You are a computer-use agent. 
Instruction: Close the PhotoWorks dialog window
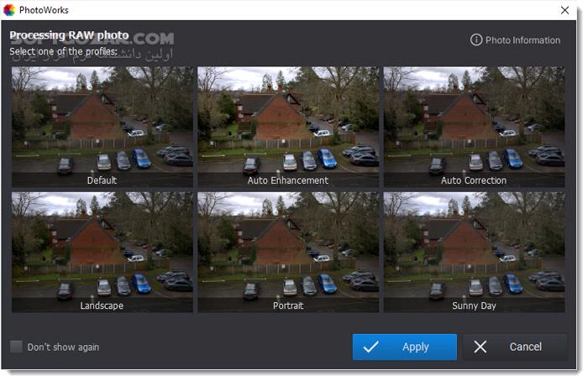564,10
